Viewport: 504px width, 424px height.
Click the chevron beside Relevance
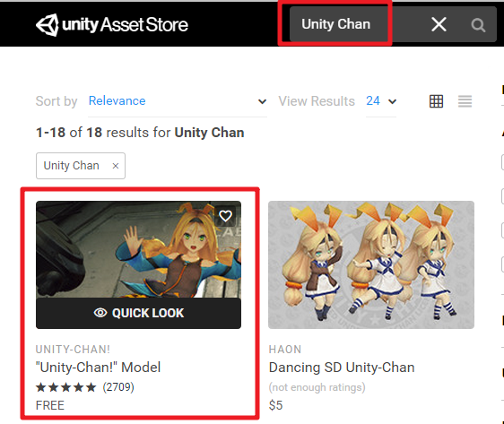[262, 102]
